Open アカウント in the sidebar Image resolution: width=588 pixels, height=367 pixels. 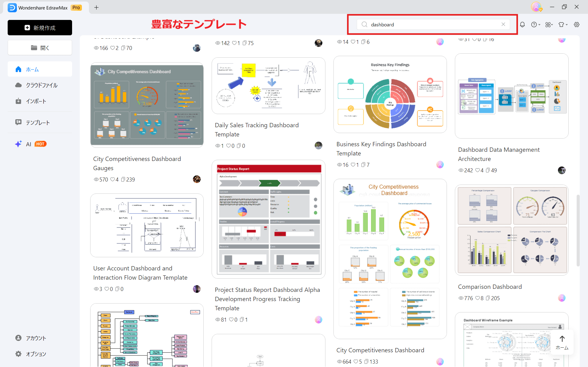pyautogui.click(x=40, y=338)
